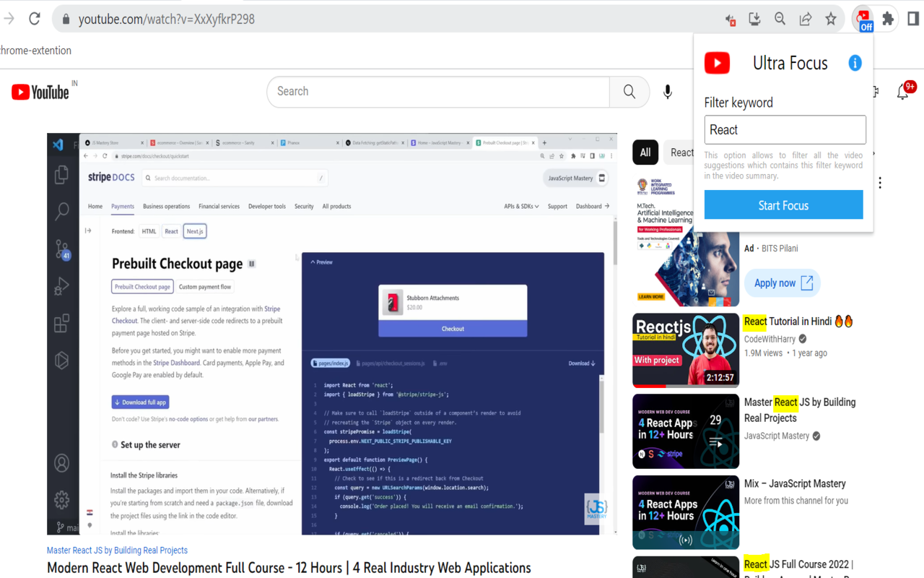Click the info icon in Ultra Focus popup
The width and height of the screenshot is (924, 578).
855,63
